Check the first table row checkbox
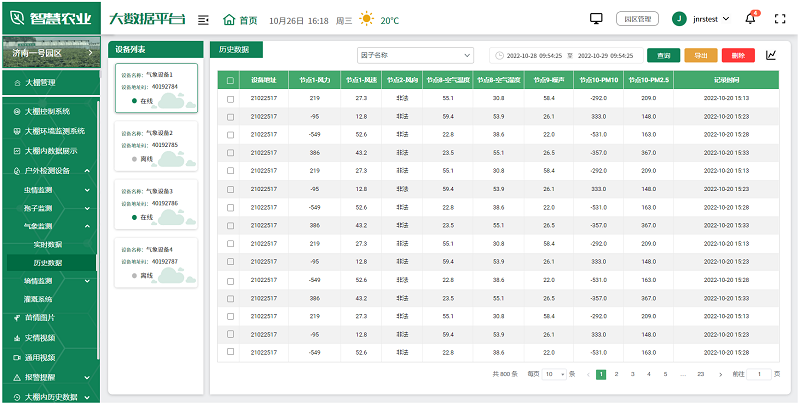This screenshot has height=405, width=800. tap(230, 98)
